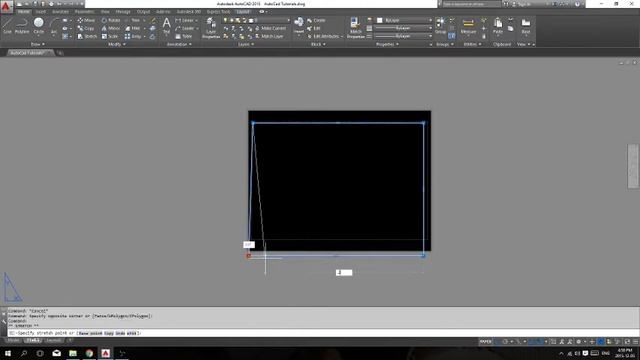
Task: Click the Fillet tool
Action: [133, 28]
